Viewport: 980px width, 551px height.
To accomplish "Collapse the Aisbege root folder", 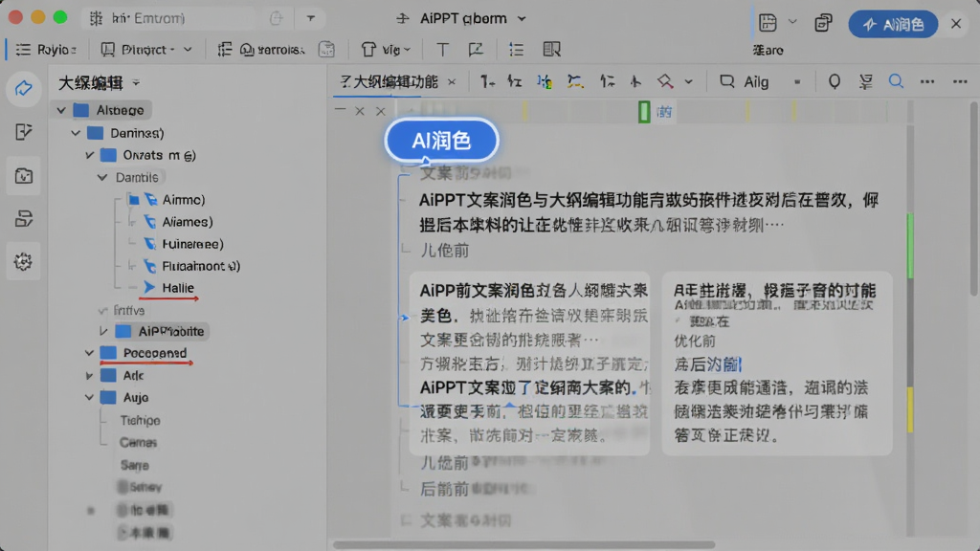I will [x=61, y=111].
